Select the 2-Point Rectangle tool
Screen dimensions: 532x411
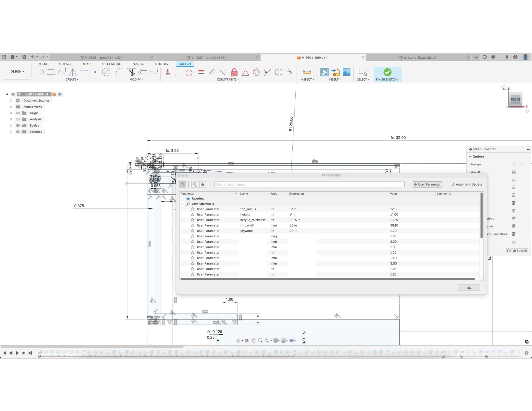(x=51, y=72)
